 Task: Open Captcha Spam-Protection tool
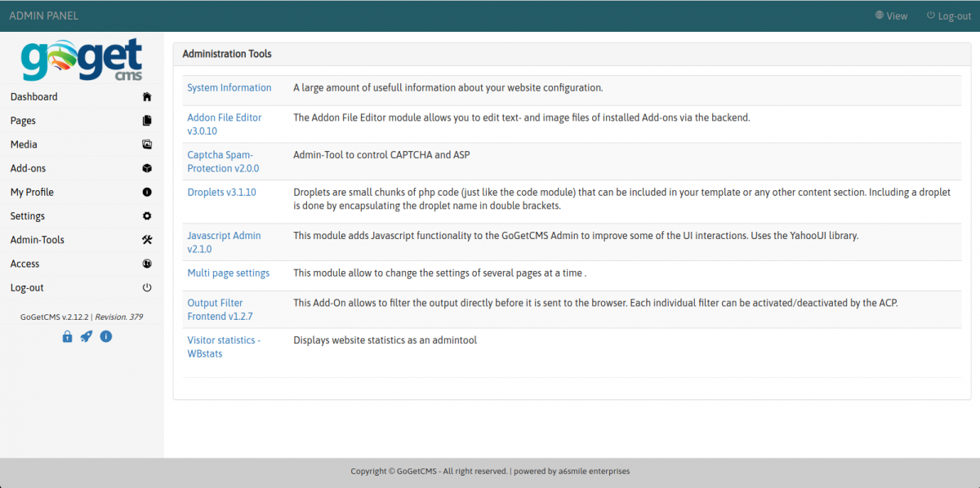pos(222,162)
